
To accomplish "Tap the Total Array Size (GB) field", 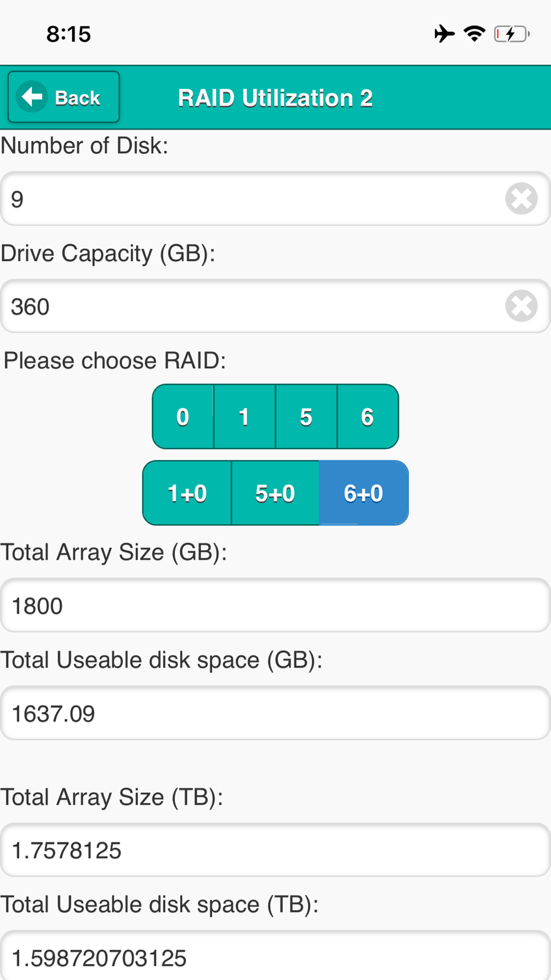I will pos(275,605).
